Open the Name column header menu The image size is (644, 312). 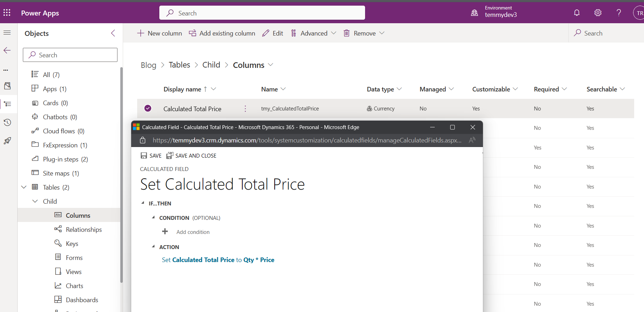283,89
